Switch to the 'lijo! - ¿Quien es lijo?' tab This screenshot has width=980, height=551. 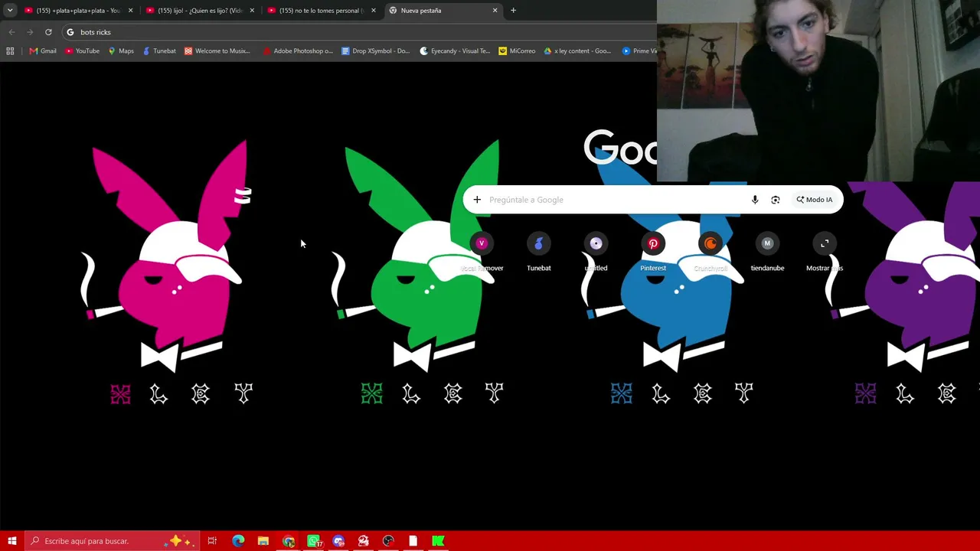[x=200, y=11]
